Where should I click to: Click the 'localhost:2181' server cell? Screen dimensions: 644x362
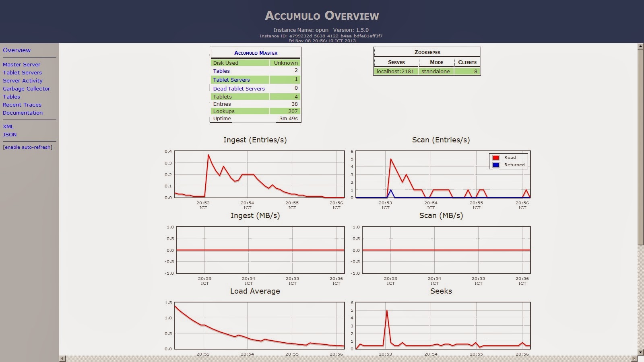(x=395, y=71)
